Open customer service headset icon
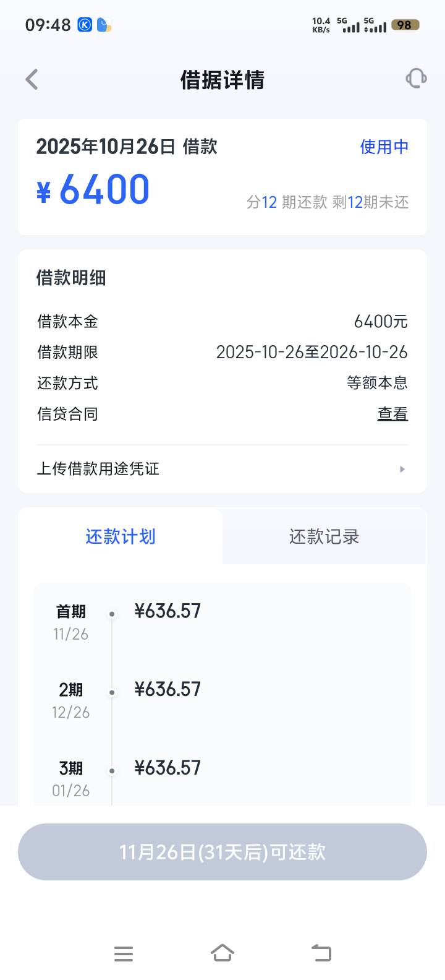The width and height of the screenshot is (445, 980). pos(416,79)
